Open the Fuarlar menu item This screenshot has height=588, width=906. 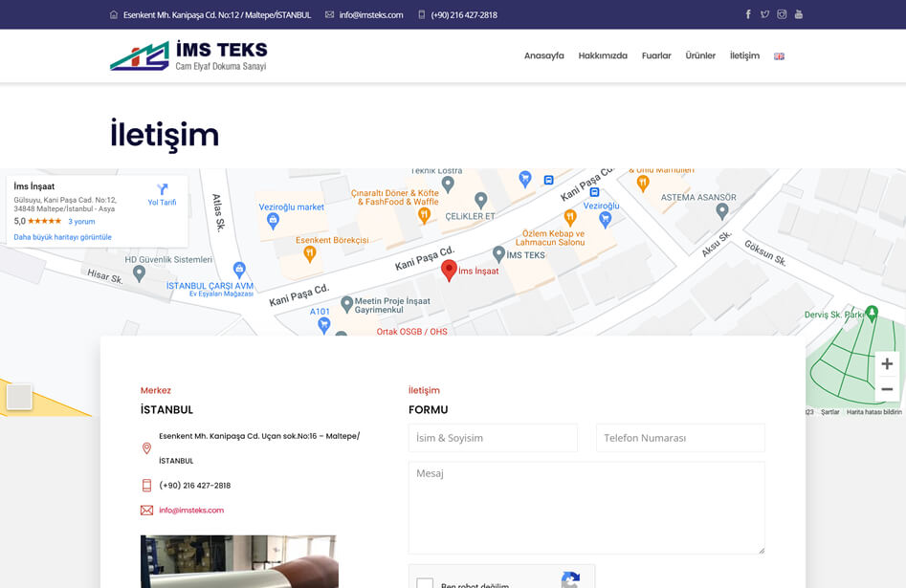pos(656,56)
